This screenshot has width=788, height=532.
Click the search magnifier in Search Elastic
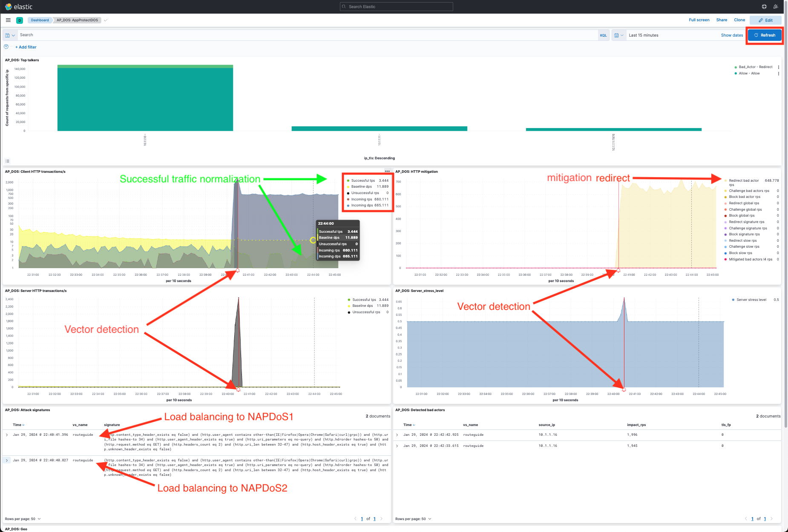[x=344, y=7]
